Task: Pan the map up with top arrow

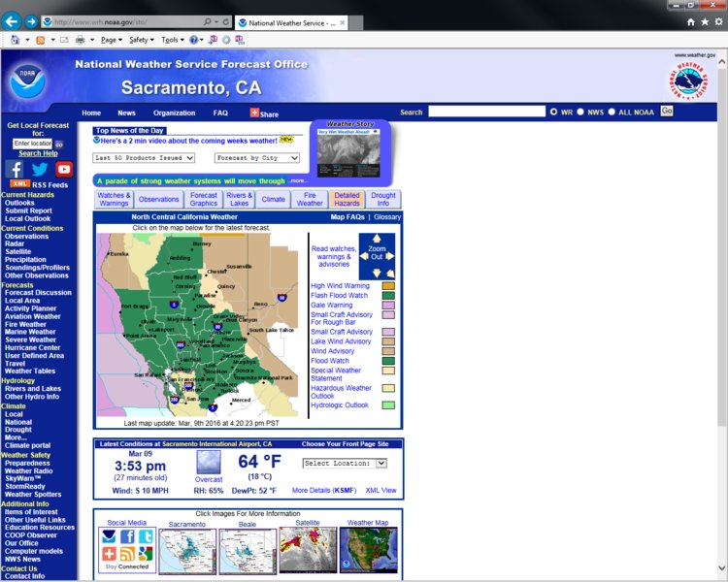Action: pyautogui.click(x=377, y=239)
